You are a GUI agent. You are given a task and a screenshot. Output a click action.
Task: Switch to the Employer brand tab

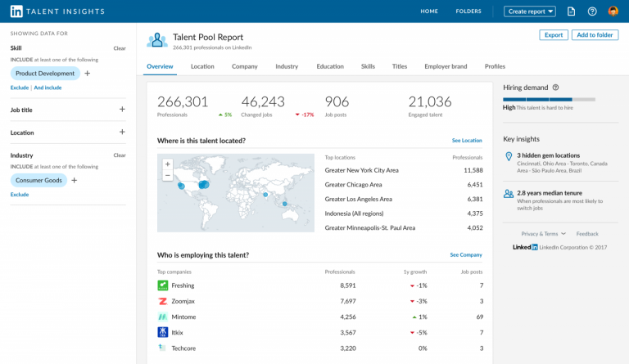(x=446, y=66)
